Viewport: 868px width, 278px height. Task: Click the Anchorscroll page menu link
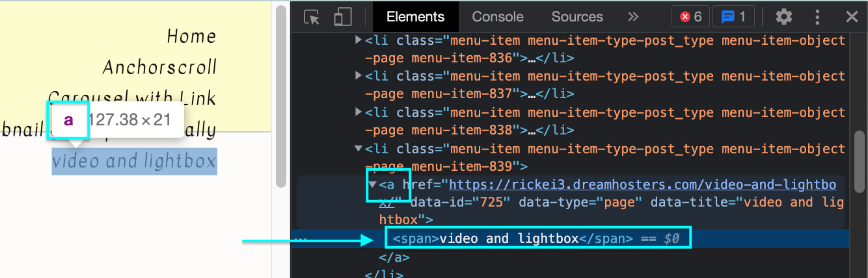click(159, 68)
